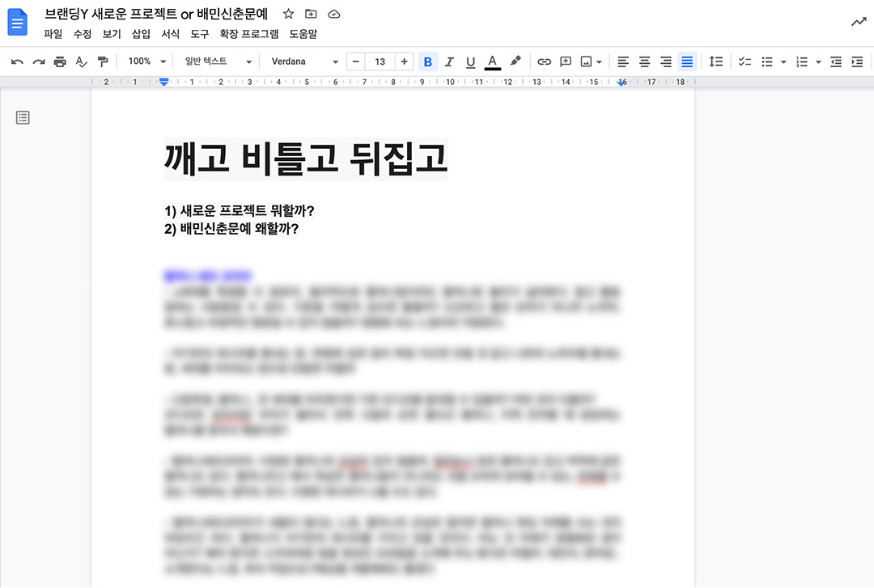Decrease the indent
The height and width of the screenshot is (588, 874).
[x=835, y=61]
